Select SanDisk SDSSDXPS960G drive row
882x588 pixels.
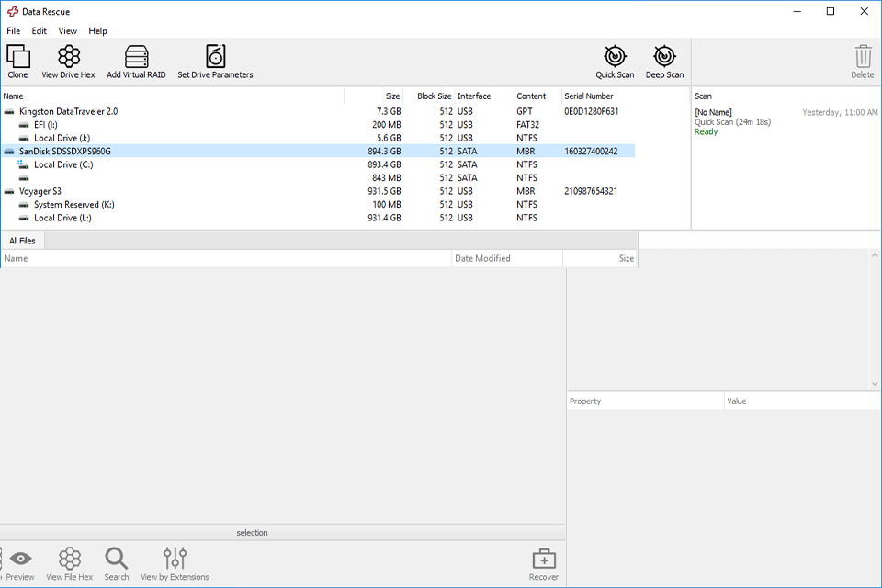pos(319,152)
